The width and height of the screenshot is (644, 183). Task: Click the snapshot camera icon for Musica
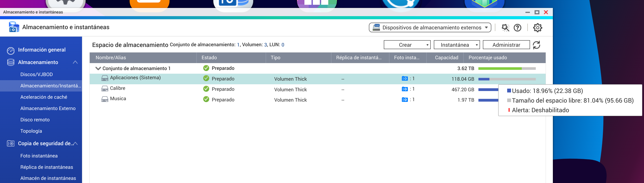click(404, 100)
